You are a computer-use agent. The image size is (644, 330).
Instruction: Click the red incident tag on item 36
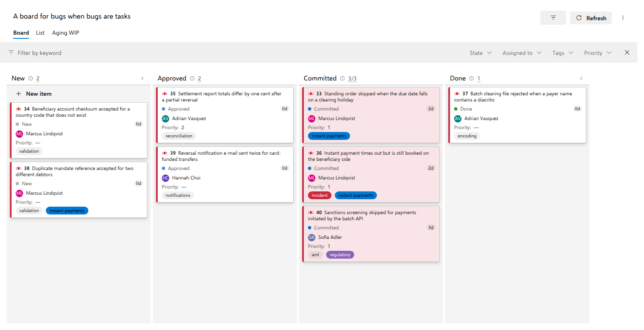pos(320,196)
